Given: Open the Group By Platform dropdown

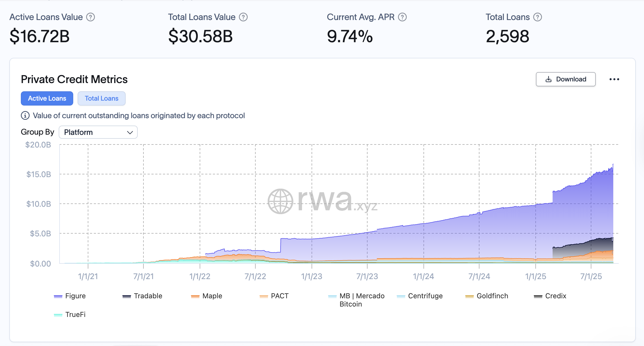Looking at the screenshot, I should coord(98,132).
